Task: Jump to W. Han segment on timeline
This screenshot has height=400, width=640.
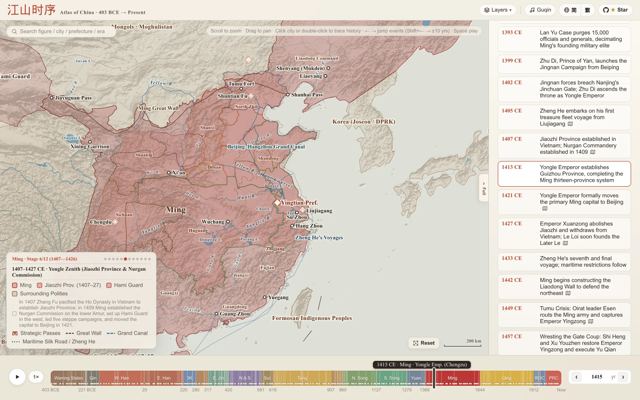Action: pos(122,378)
